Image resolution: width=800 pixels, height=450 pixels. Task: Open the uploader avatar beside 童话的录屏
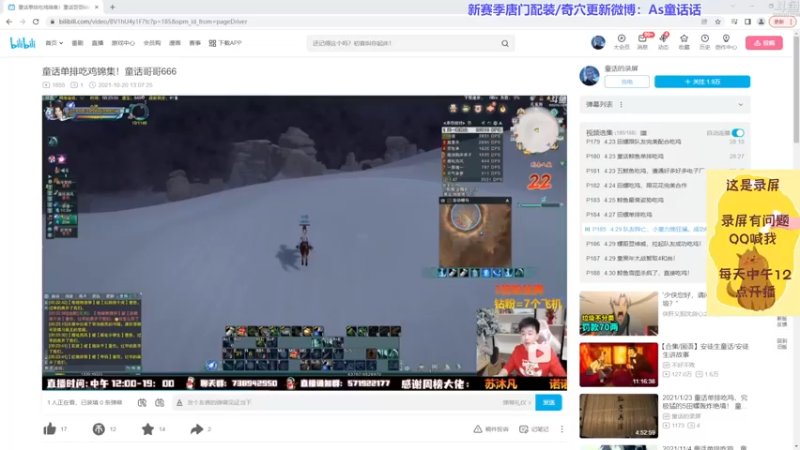pyautogui.click(x=589, y=76)
